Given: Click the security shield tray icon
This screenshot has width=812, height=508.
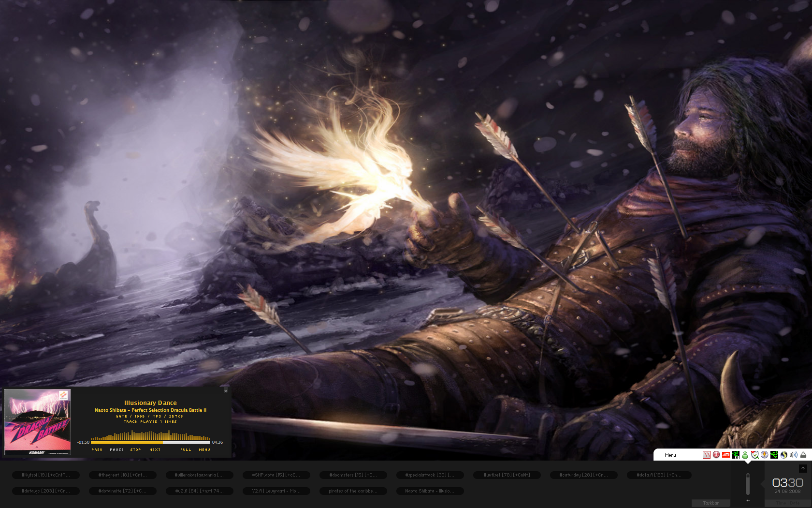Looking at the screenshot, I should [x=754, y=455].
